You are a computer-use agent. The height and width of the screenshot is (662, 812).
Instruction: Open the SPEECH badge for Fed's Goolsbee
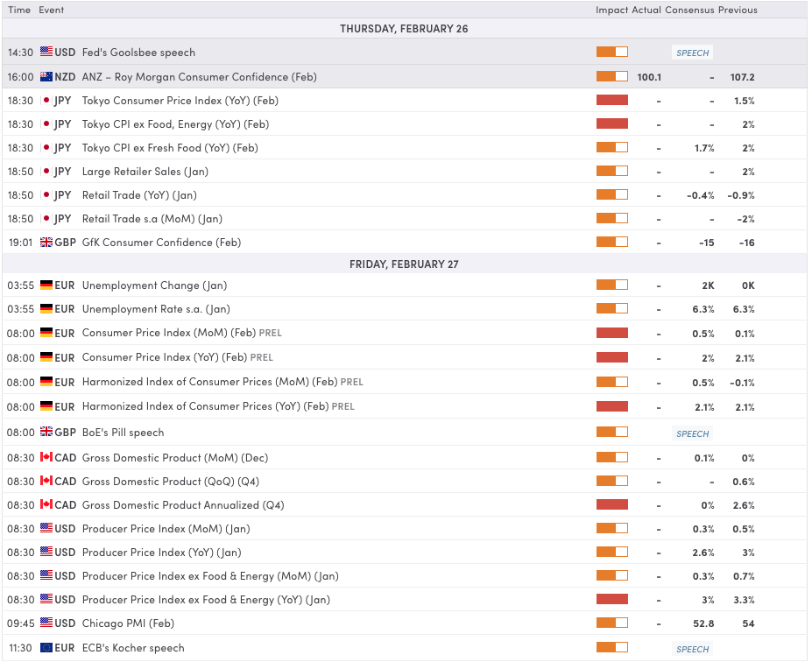click(x=691, y=52)
